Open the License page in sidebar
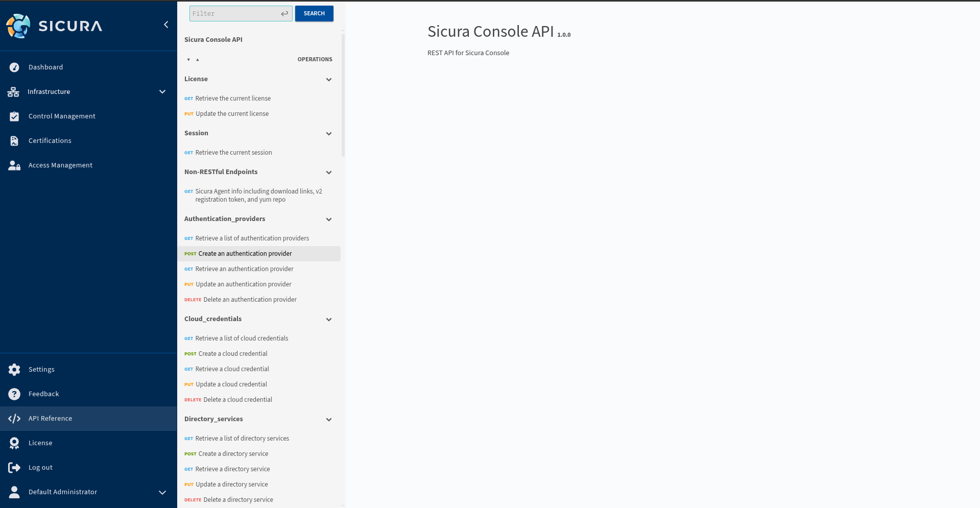 (x=40, y=443)
